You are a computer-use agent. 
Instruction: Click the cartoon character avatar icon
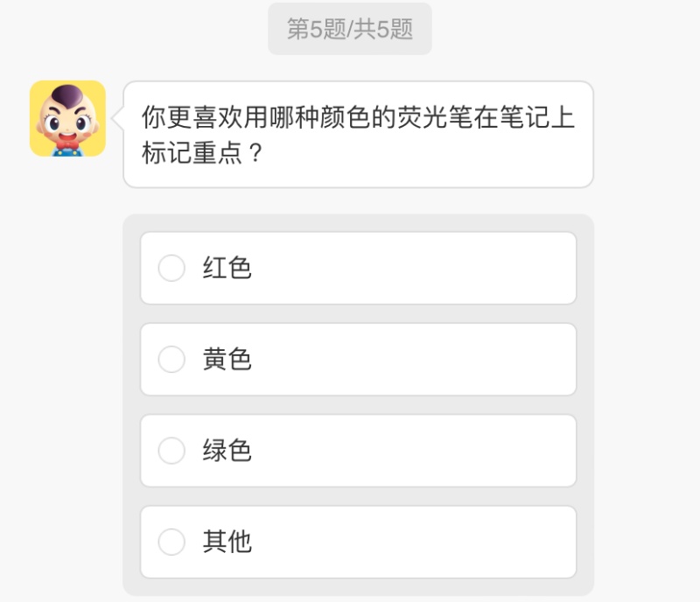pos(67,119)
